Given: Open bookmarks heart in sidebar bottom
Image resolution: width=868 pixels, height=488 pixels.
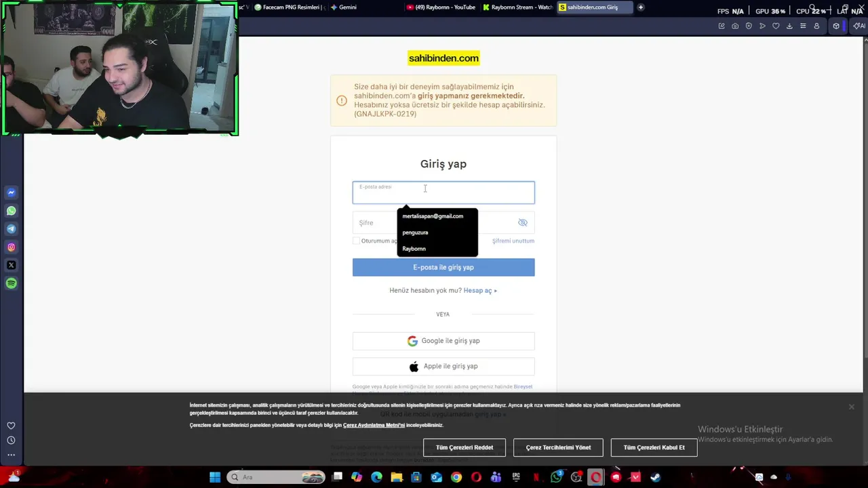Looking at the screenshot, I should click(11, 426).
